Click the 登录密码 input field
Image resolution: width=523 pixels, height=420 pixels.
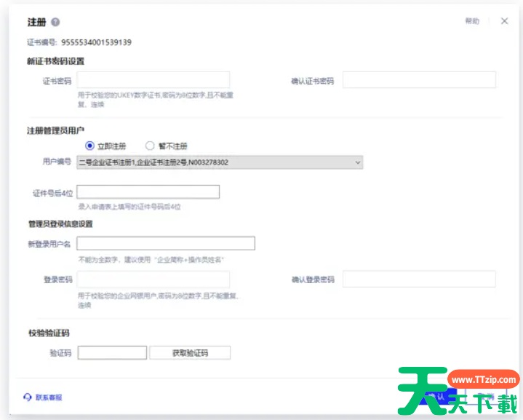click(x=153, y=279)
